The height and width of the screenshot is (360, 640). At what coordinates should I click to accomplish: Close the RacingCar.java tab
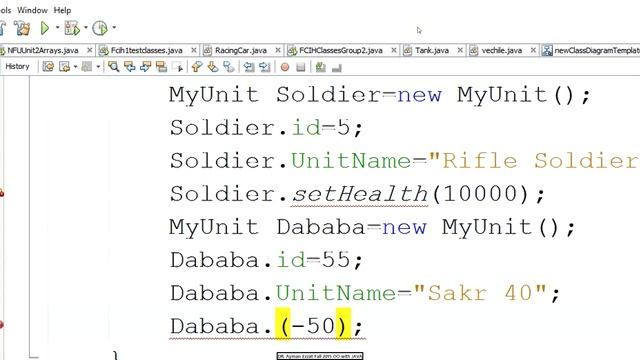[x=278, y=50]
